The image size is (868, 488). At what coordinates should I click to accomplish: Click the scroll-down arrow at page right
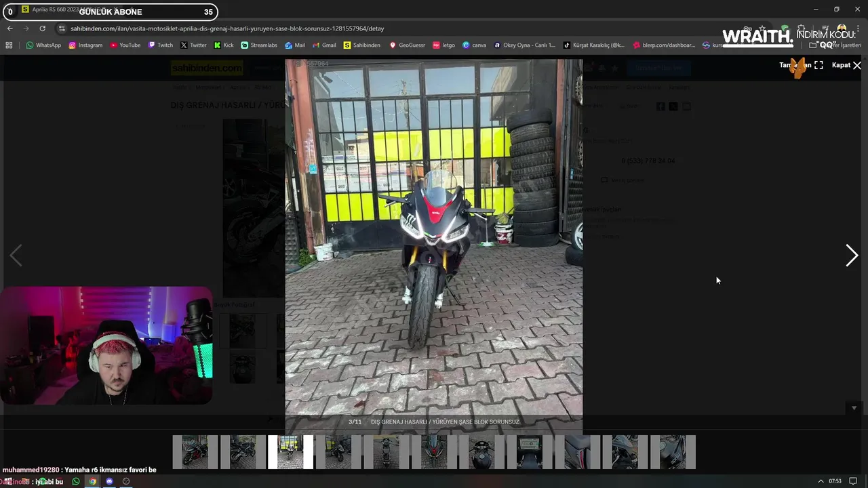854,408
